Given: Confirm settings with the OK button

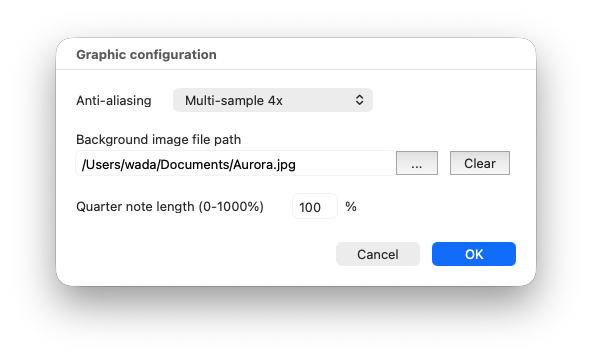Looking at the screenshot, I should (x=473, y=254).
